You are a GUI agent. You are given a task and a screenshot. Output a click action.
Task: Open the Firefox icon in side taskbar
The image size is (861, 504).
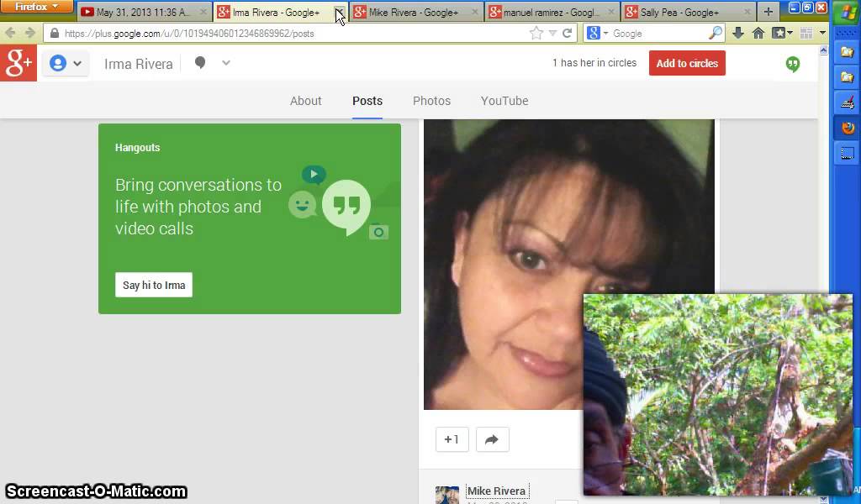coord(847,128)
